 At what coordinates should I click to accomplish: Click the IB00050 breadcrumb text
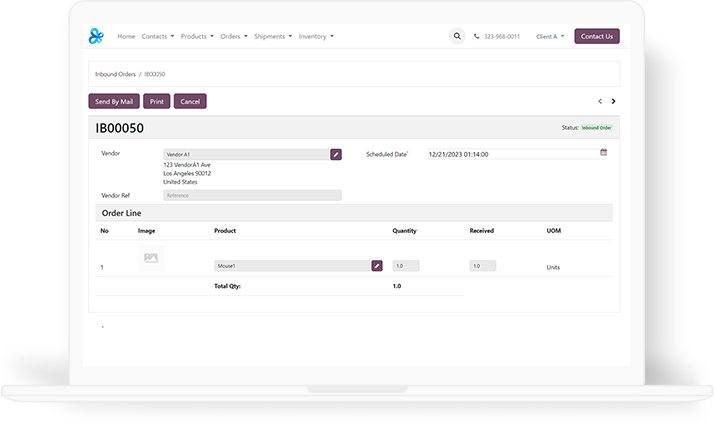point(155,74)
